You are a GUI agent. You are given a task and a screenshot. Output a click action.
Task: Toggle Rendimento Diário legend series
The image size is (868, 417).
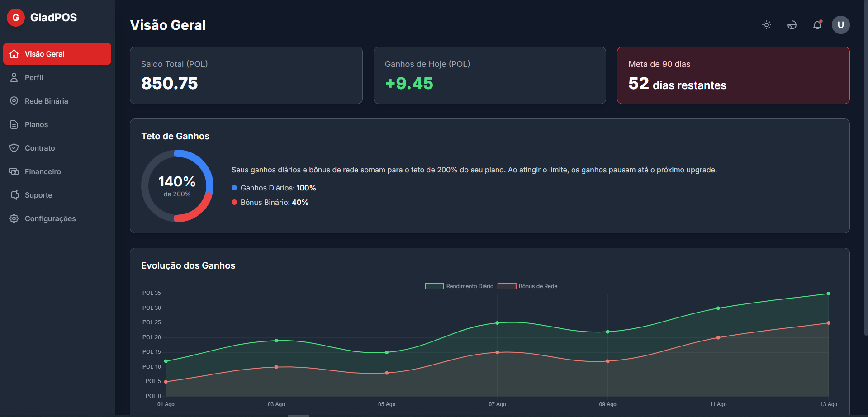(x=459, y=286)
